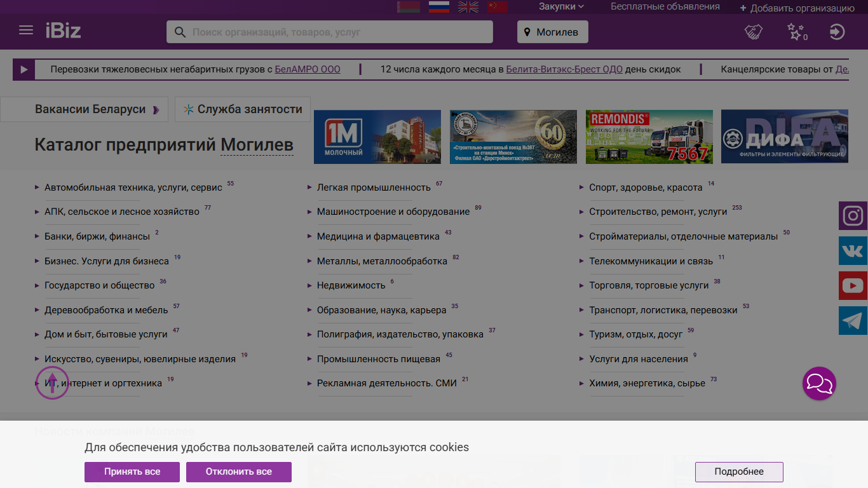Open АПК, сельское и лесное хозяйство

click(x=122, y=212)
